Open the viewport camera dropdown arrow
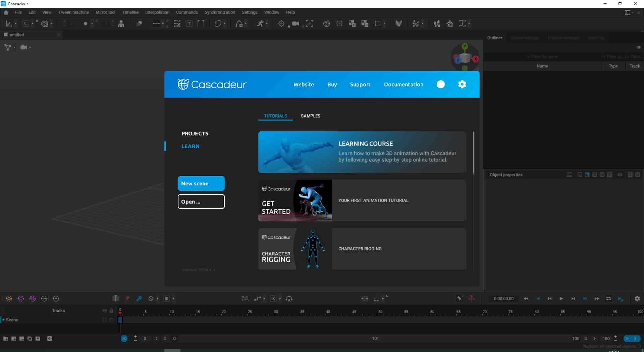The height and width of the screenshot is (352, 644). pyautogui.click(x=30, y=47)
